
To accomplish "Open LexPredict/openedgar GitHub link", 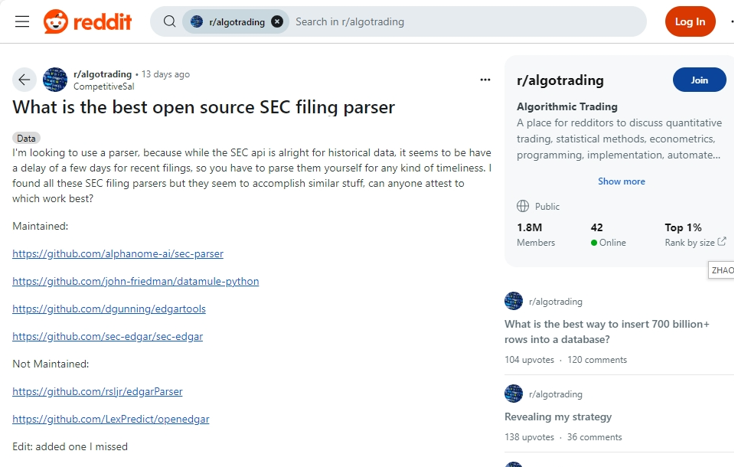I will (110, 419).
